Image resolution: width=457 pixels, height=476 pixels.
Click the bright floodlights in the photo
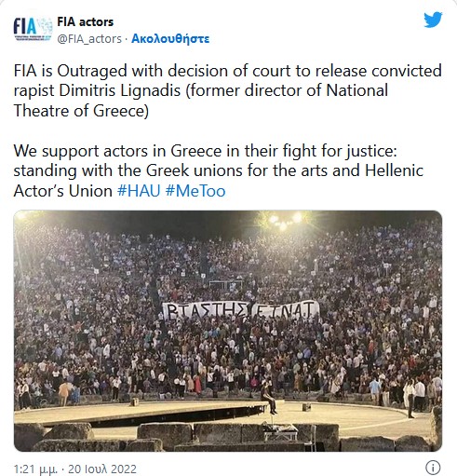pos(285,220)
